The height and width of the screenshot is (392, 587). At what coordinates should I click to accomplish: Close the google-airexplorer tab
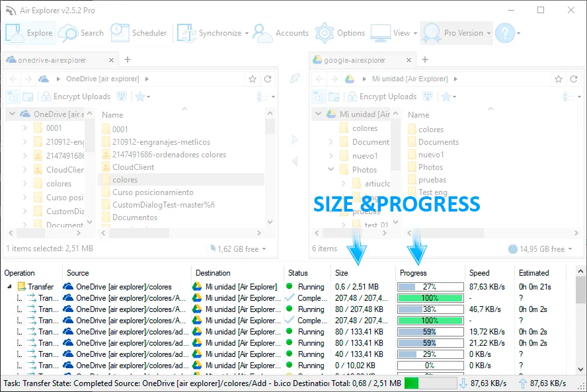(409, 60)
